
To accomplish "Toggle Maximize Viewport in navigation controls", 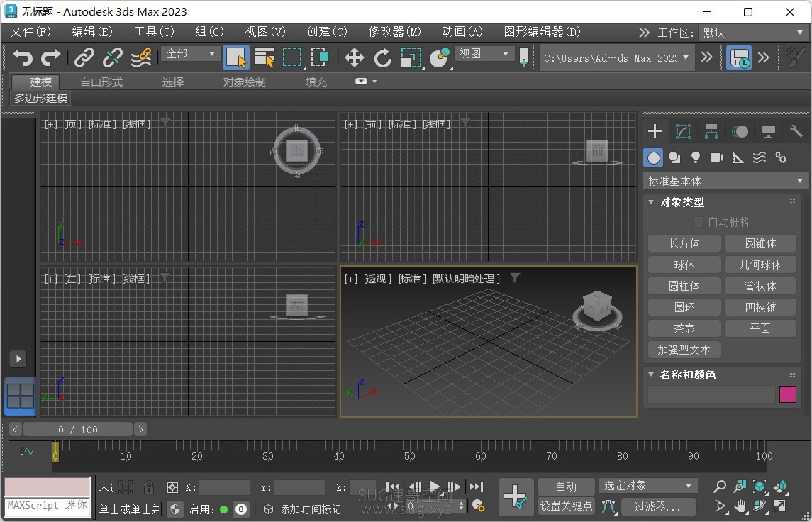I will (779, 506).
